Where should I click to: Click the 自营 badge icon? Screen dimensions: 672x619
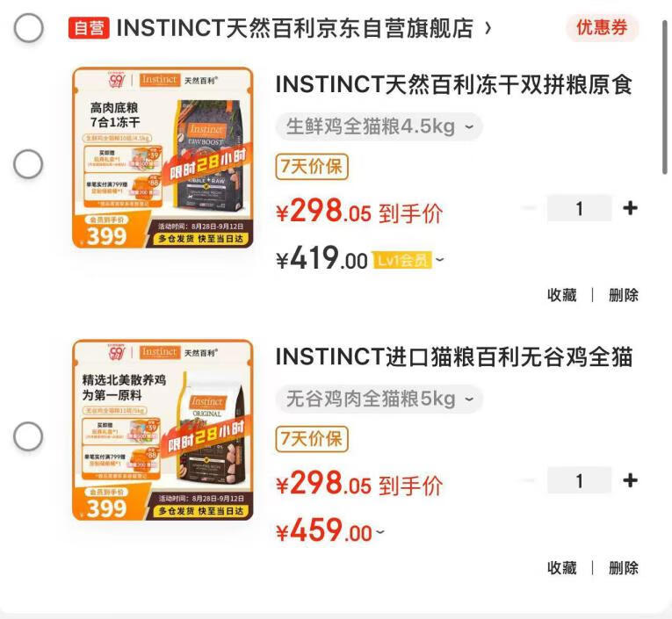[x=89, y=28]
